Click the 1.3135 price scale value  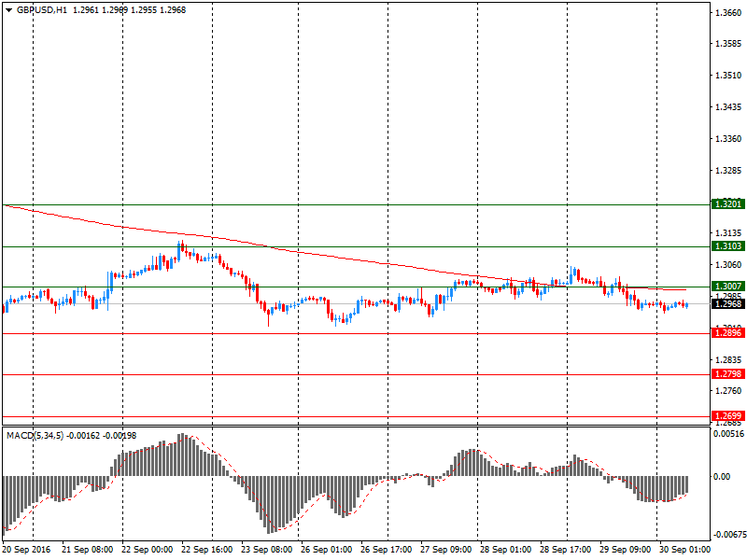728,232
